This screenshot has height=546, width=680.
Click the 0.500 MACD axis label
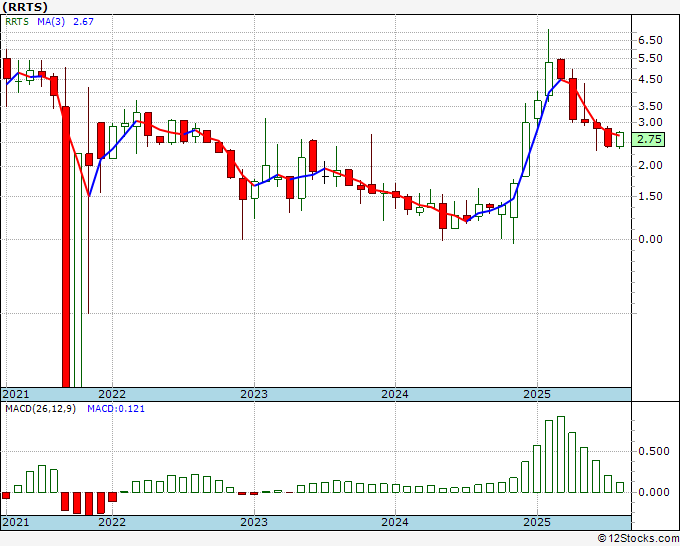(x=654, y=451)
